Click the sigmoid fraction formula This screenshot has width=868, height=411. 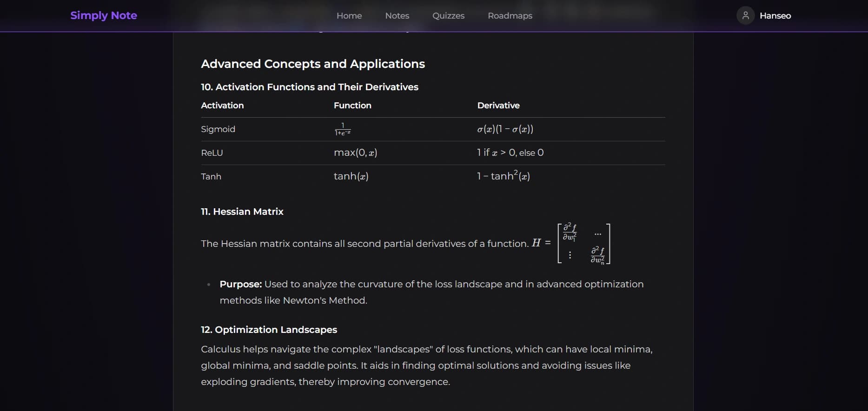(343, 129)
